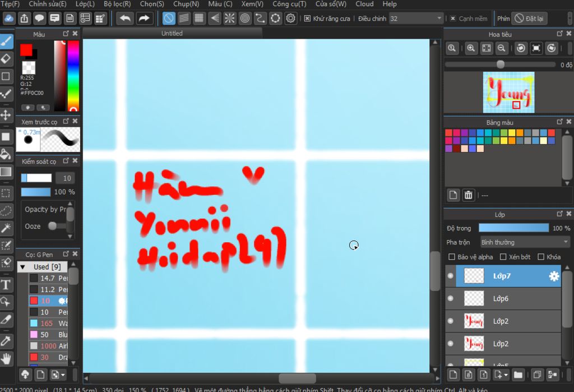Click the Đặt lại reset button
The height and width of the screenshot is (392, 574).
point(529,19)
